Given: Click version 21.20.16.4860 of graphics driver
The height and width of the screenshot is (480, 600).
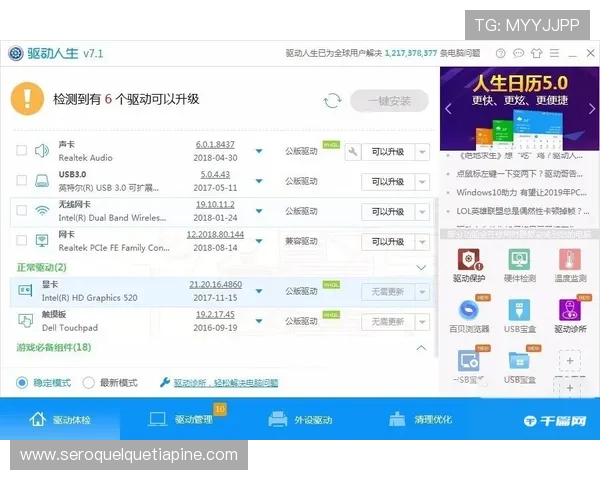Looking at the screenshot, I should click(x=215, y=284).
